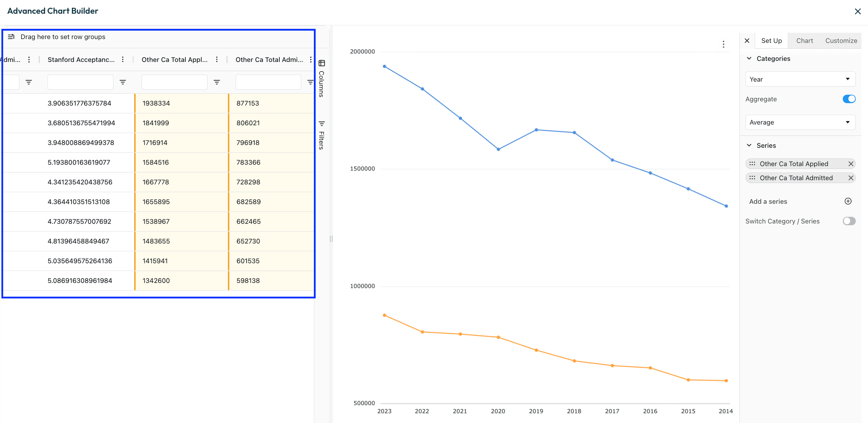Viewport: 868px width, 423px height.
Task: Open Stanford Acceptance column menu dots
Action: click(123, 59)
